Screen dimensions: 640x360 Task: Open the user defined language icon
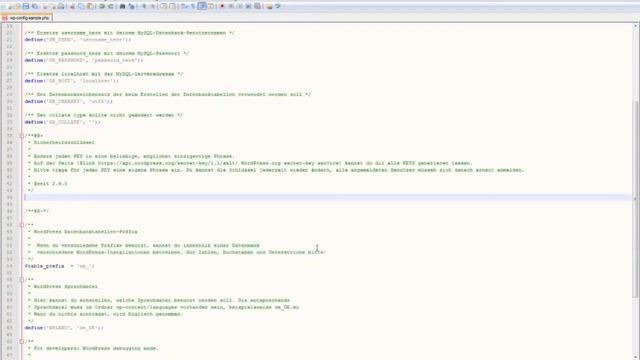point(211,6)
